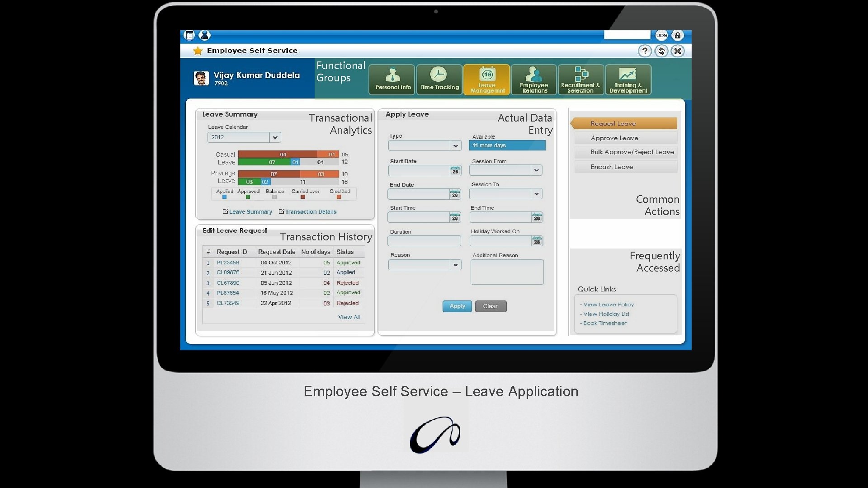Screen dimensions: 868x488
Task: Choose the Encash Leave menu item
Action: coord(611,167)
